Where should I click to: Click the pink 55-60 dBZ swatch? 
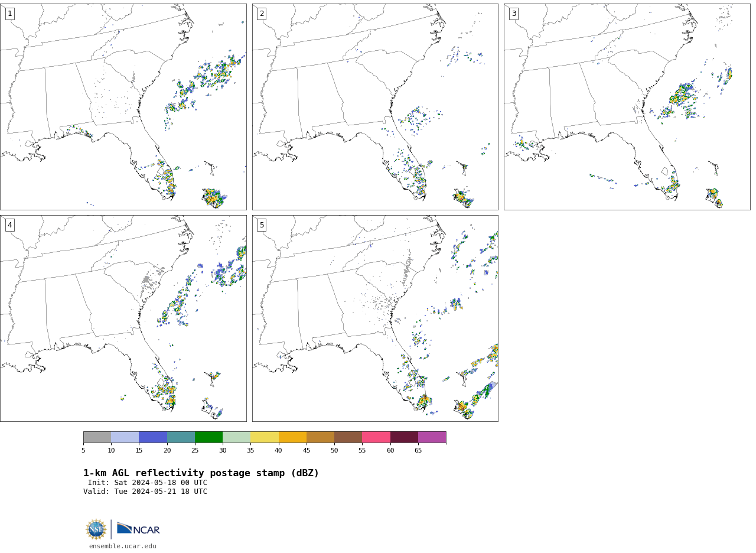click(x=376, y=437)
